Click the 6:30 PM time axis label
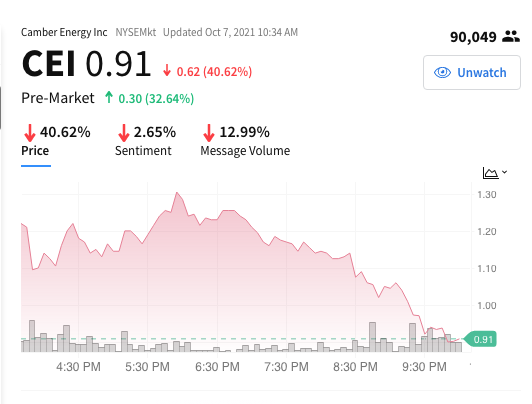 tap(217, 367)
